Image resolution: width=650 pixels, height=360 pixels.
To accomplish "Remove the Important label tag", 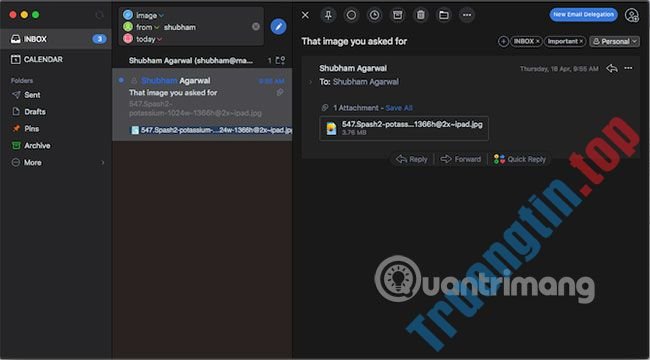I will point(581,41).
